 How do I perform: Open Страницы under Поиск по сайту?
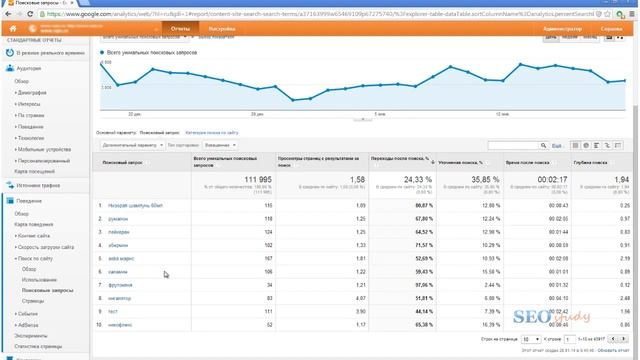click(x=33, y=301)
